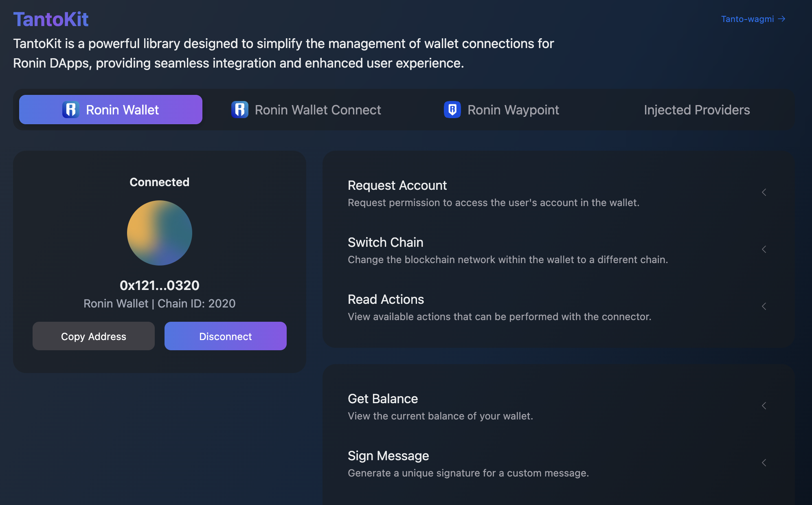
Task: Click the arrow icon beside Tanto-wagmi
Action: [x=781, y=19]
